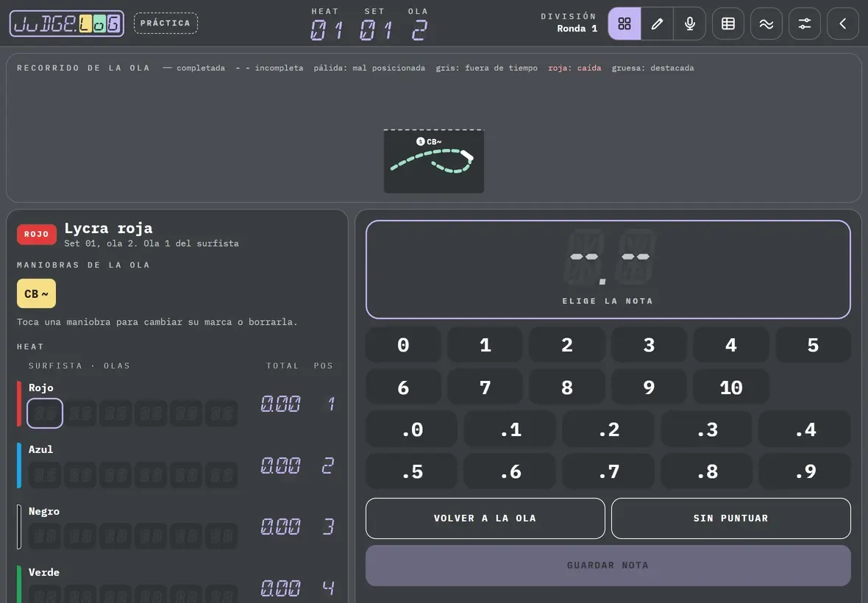Click the GUARDAR NOTA button
This screenshot has width=868, height=603.
point(608,565)
